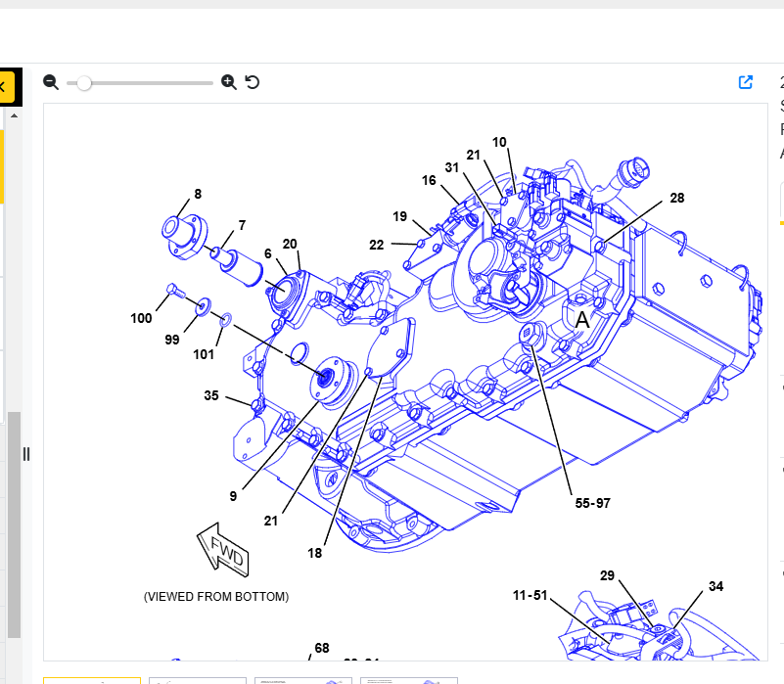The width and height of the screenshot is (784, 684).
Task: Click callout label 11-51
Action: point(530,596)
